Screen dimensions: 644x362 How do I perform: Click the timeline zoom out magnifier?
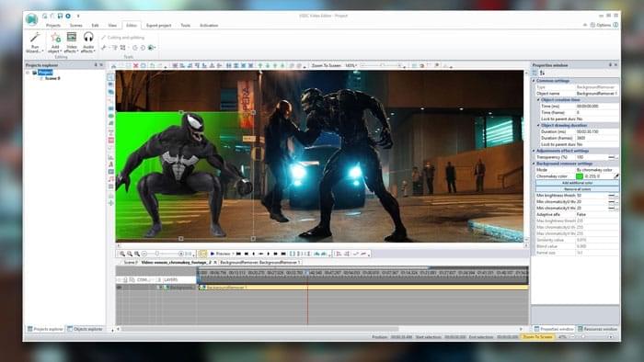pos(130,255)
